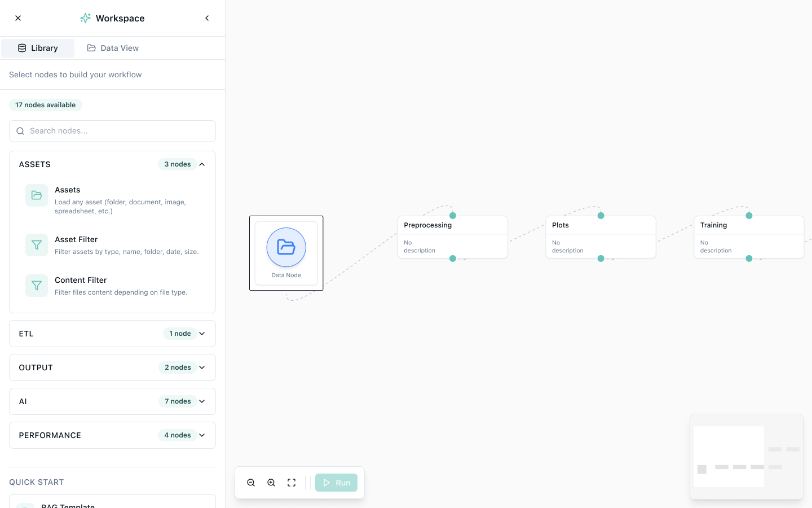
Task: Switch to the Library tab
Action: coord(38,48)
